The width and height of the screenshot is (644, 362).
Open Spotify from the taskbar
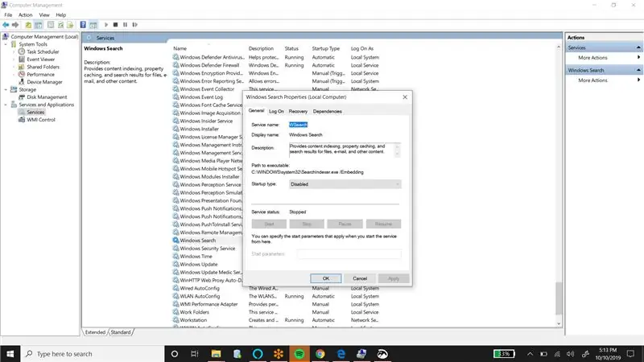(x=299, y=354)
